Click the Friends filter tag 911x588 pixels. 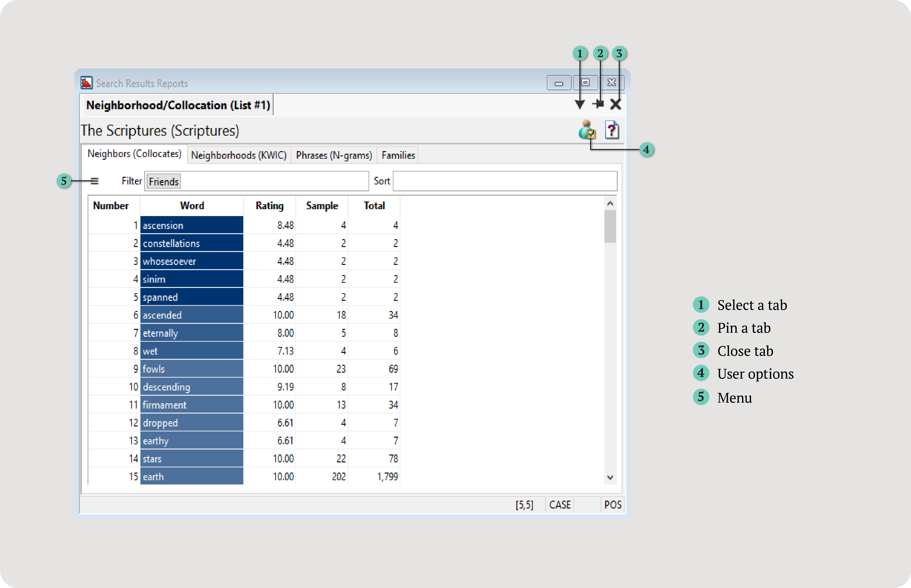click(164, 182)
